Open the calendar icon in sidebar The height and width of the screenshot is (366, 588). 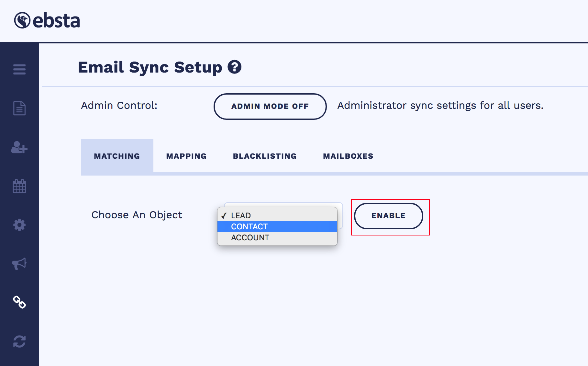(x=19, y=186)
